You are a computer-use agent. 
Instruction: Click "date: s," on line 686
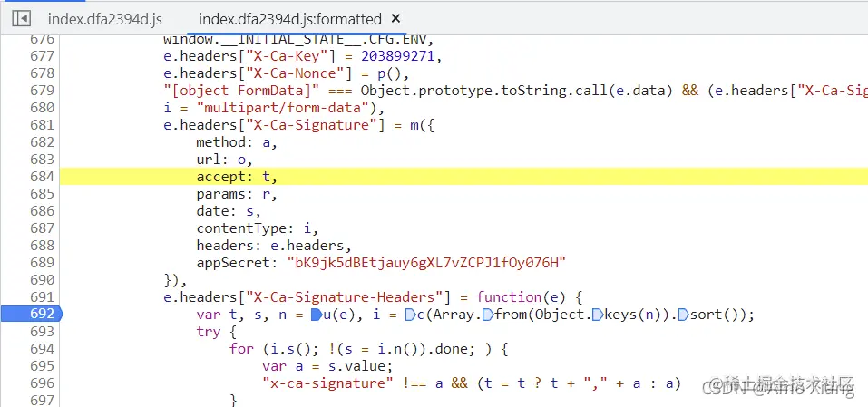(228, 210)
